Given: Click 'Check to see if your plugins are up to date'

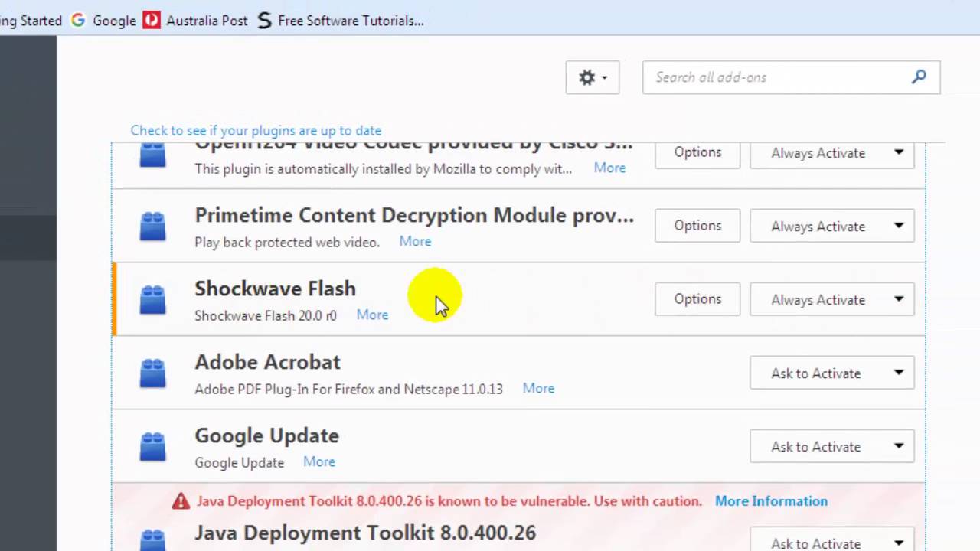Looking at the screenshot, I should (x=256, y=131).
